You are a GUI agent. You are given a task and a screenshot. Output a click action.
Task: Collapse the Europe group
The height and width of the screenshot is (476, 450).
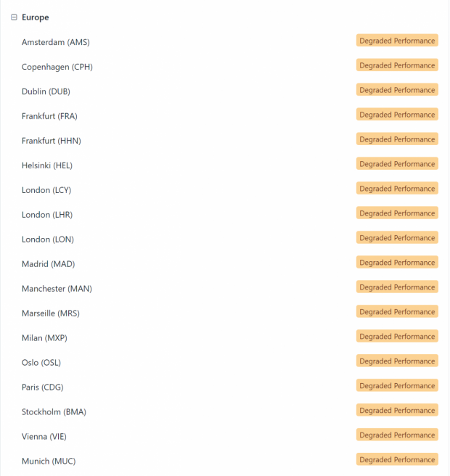tap(14, 17)
